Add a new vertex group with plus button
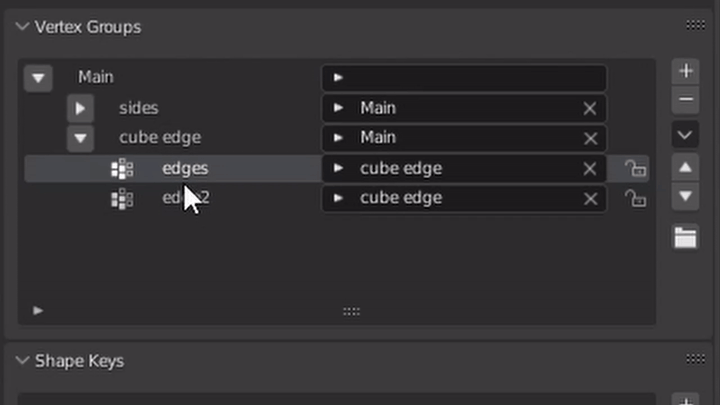Viewport: 720px width, 405px height. 685,71
